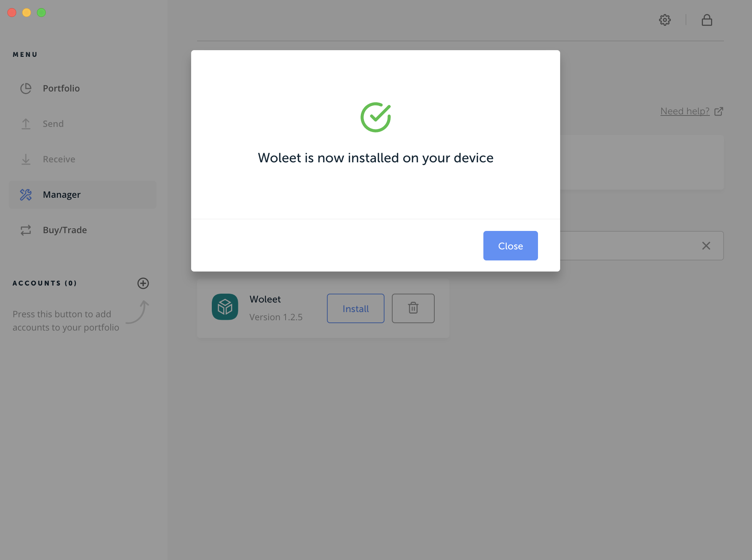
Task: Open the Need help? link
Action: pyautogui.click(x=685, y=111)
